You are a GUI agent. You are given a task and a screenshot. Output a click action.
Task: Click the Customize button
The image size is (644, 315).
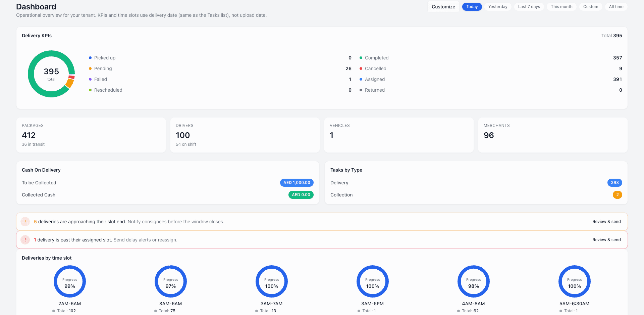443,7
